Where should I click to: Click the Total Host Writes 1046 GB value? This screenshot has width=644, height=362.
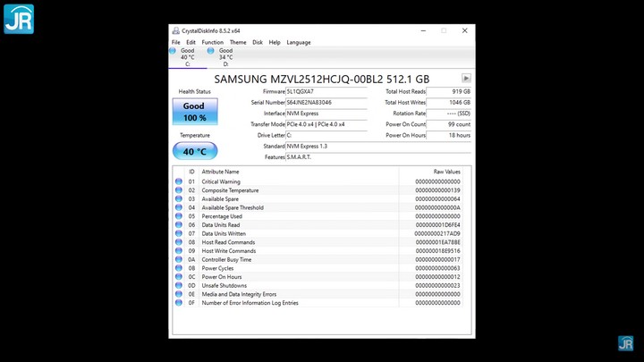click(x=448, y=103)
